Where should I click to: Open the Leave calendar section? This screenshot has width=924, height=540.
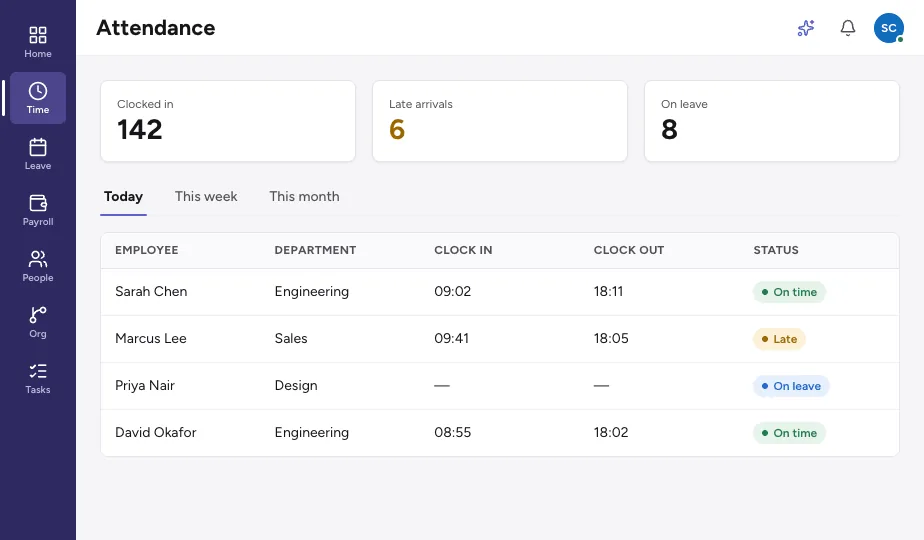[x=38, y=154]
